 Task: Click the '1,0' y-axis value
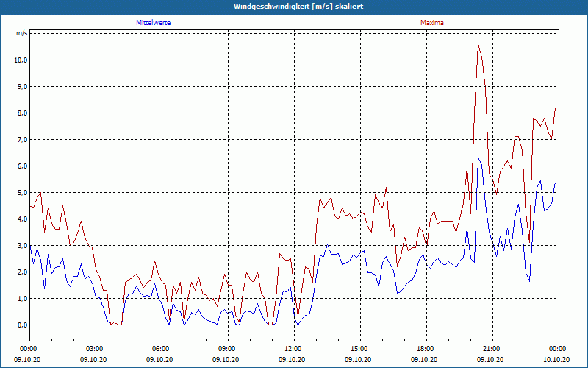click(x=22, y=299)
